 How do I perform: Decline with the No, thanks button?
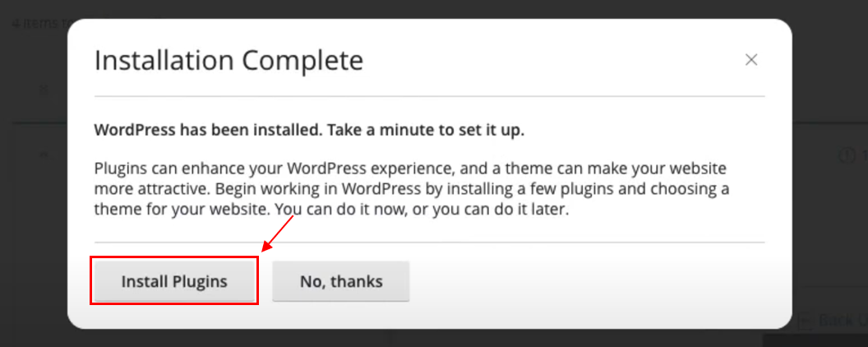[x=340, y=281]
